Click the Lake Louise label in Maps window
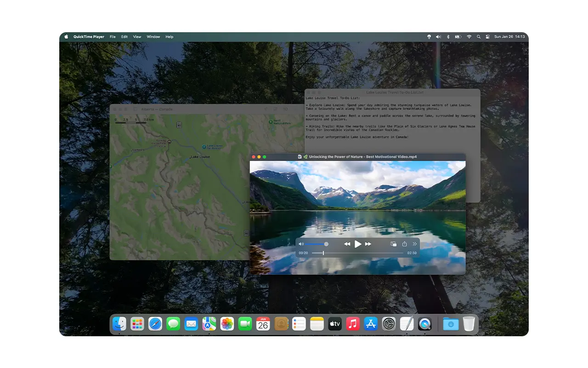Image resolution: width=588 pixels, height=368 pixels. (x=200, y=157)
